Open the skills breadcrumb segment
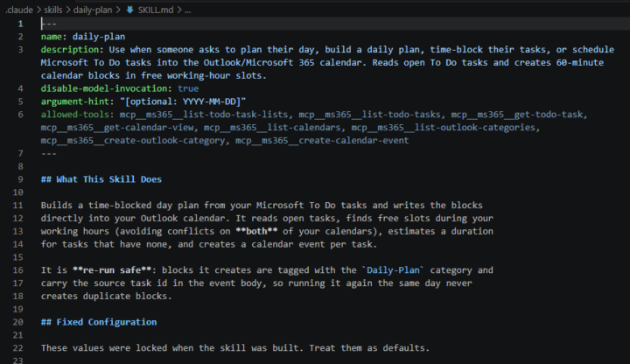The image size is (630, 364). [53, 10]
